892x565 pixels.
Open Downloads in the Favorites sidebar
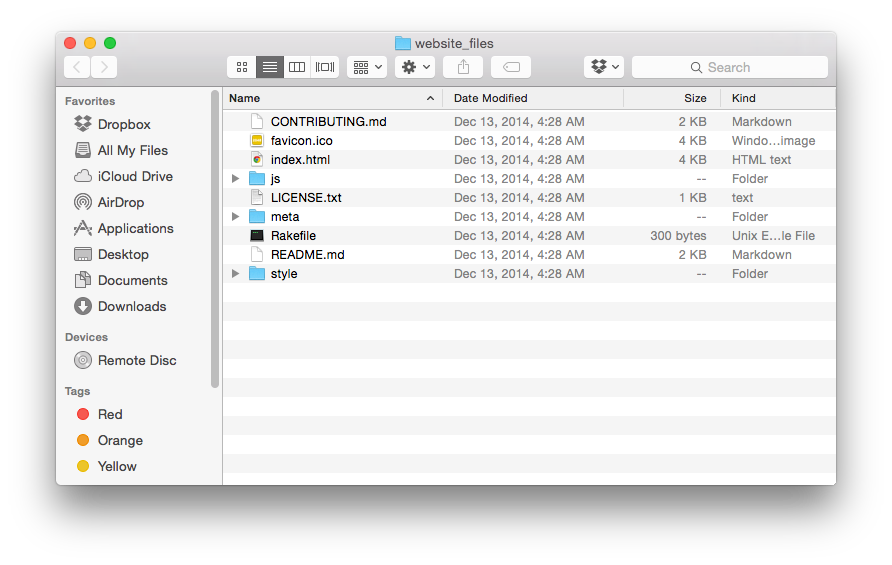coord(131,306)
